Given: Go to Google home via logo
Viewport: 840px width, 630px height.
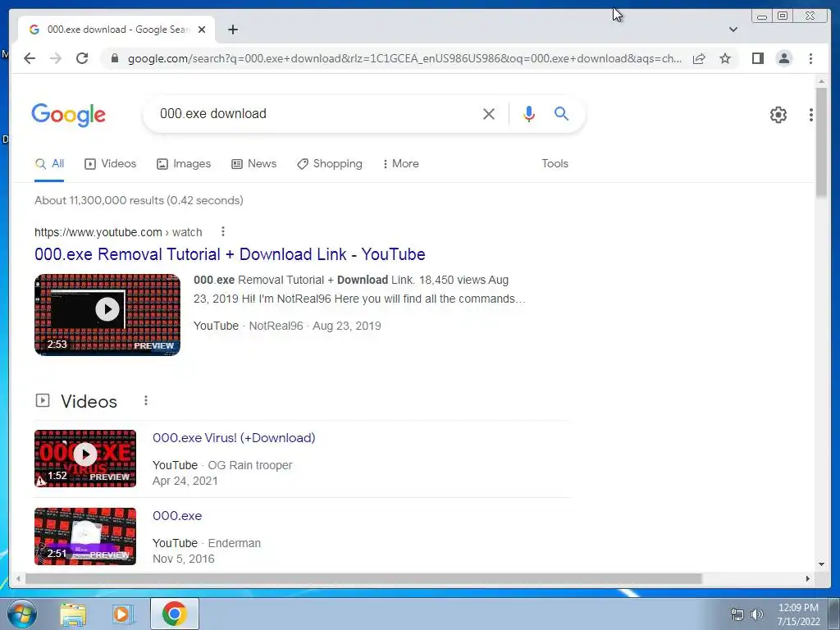Looking at the screenshot, I should pyautogui.click(x=69, y=115).
